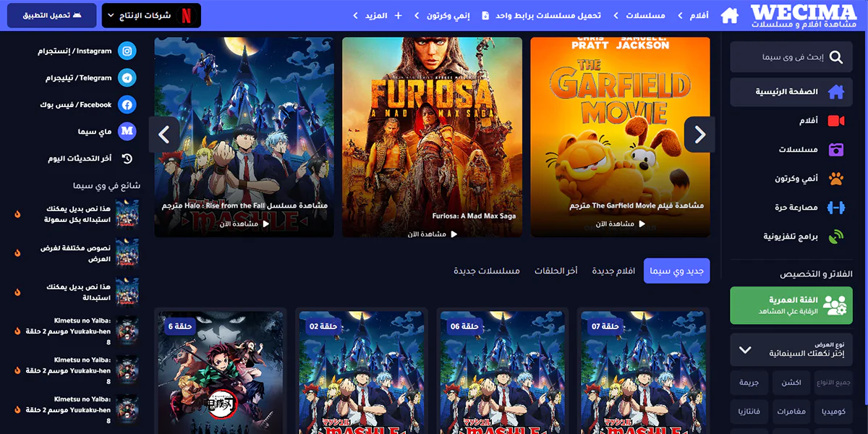This screenshot has width=868, height=434.
Task: Expand the مسلسلات header menu chevron
Action: pos(616,15)
